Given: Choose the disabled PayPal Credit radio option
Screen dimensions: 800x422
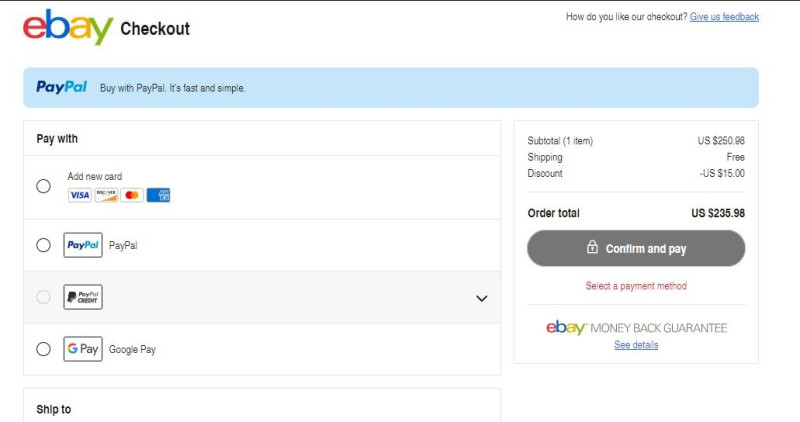Looking at the screenshot, I should click(43, 297).
